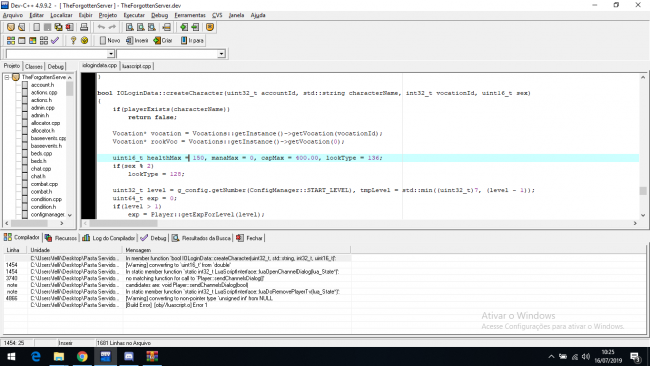This screenshot has width=650, height=366.
Task: Open the Ferramentas menu
Action: click(x=190, y=15)
